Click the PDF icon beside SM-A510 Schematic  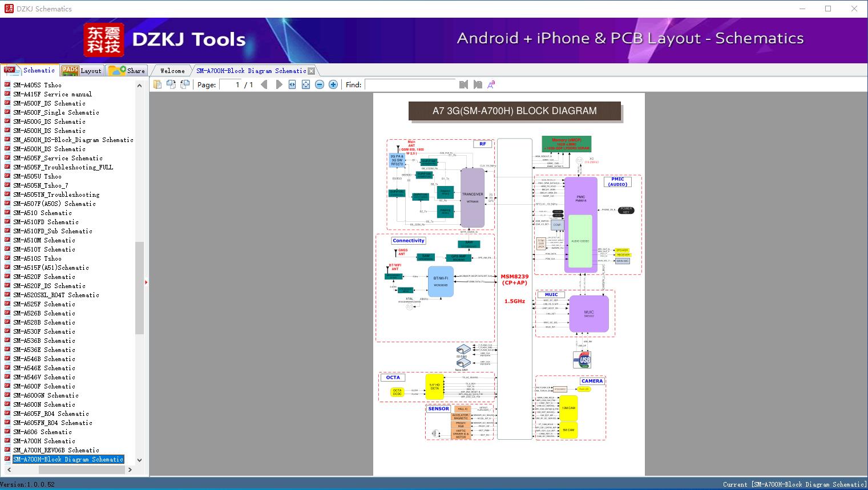(7, 213)
